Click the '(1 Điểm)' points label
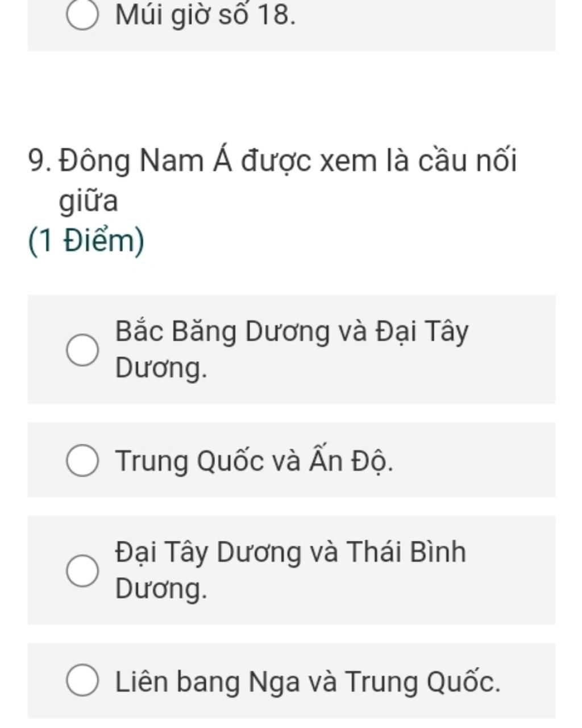 (86, 241)
